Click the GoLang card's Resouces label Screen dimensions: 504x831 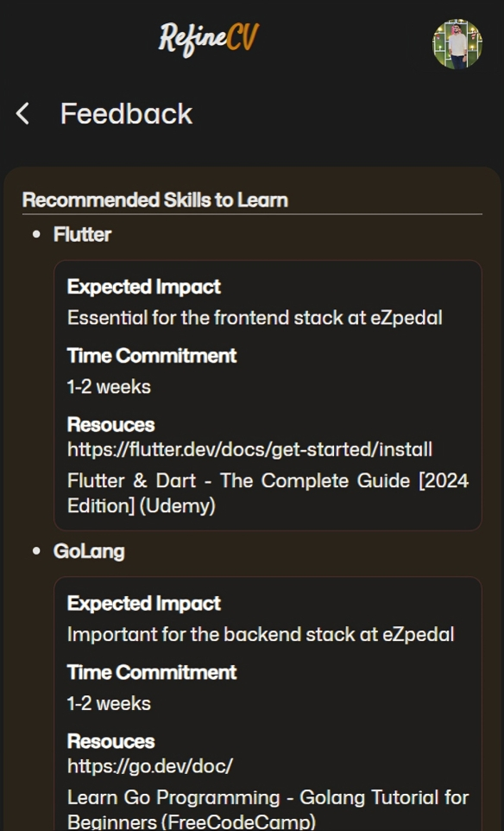click(111, 741)
